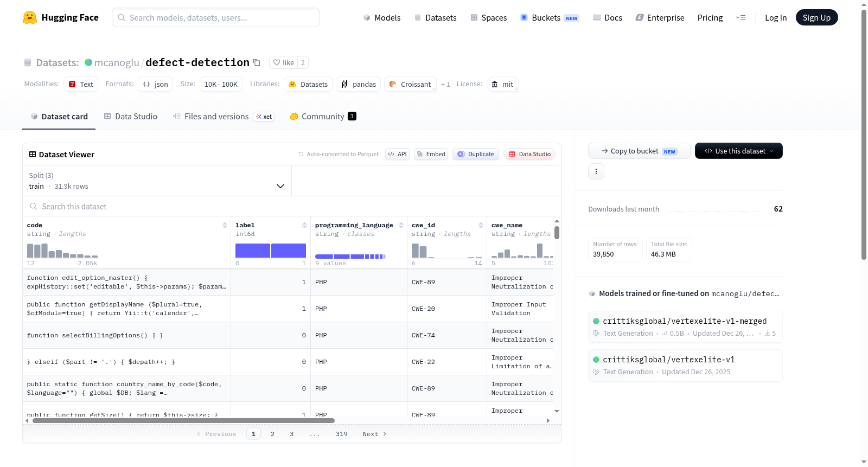Open the three-dot more options button
The height and width of the screenshot is (467, 868).
pyautogui.click(x=596, y=171)
